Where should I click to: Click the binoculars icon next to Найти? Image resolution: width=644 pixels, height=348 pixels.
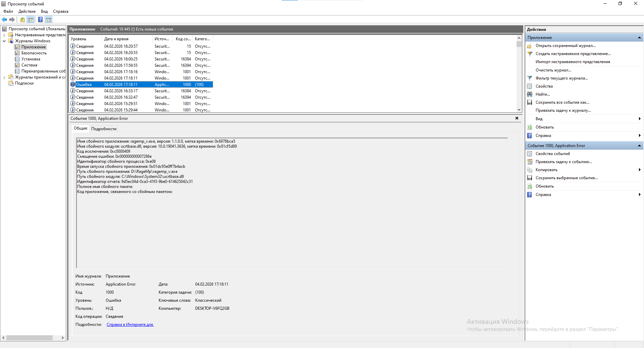[x=530, y=94]
